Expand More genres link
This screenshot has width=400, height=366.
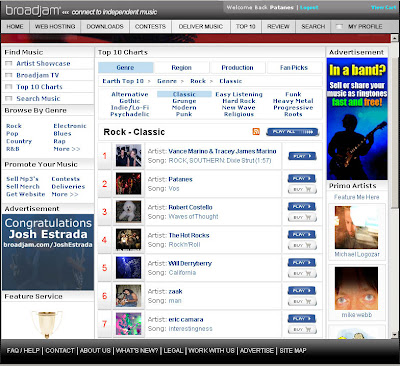click(67, 149)
